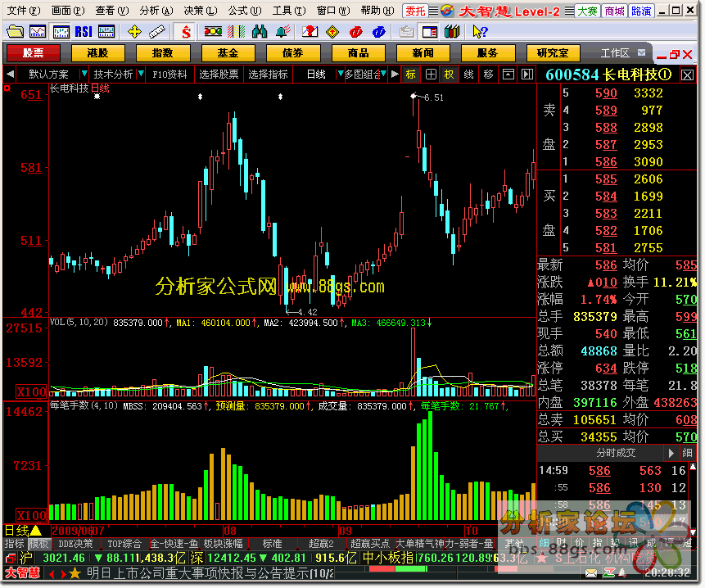The height and width of the screenshot is (588, 705).
Task: Open the 文件(F) menu
Action: [x=24, y=11]
